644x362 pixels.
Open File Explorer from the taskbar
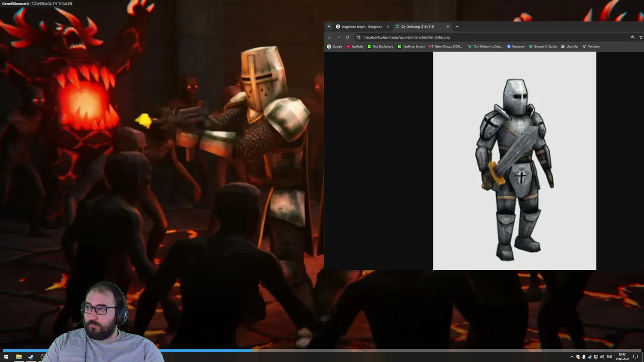pyautogui.click(x=19, y=357)
